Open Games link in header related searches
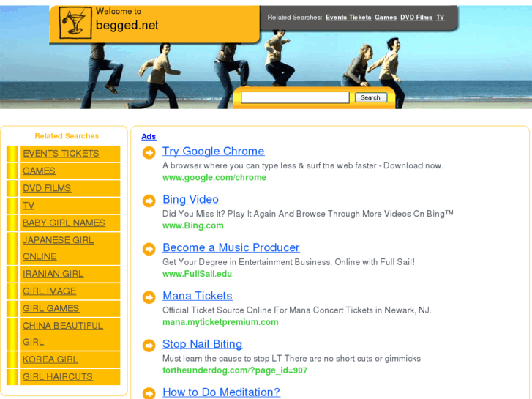Viewport: 532px width, 399px height. coord(386,18)
